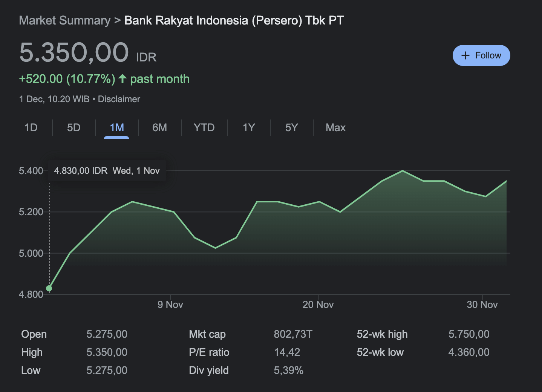Click the price tooltip showing 4.830,00 IDR
This screenshot has height=392, width=542.
pyautogui.click(x=107, y=170)
